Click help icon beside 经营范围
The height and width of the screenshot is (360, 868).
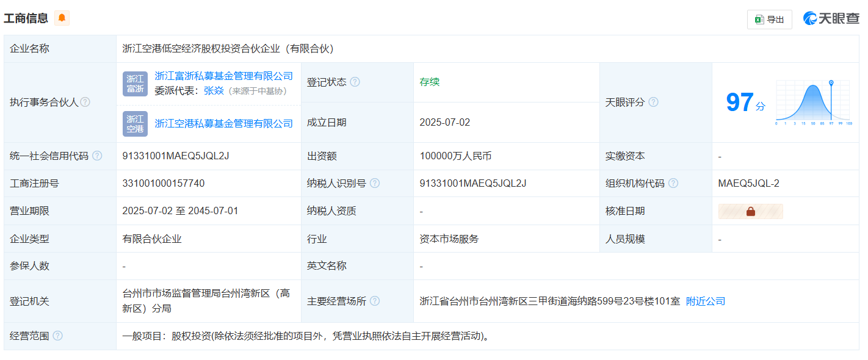coord(57,336)
